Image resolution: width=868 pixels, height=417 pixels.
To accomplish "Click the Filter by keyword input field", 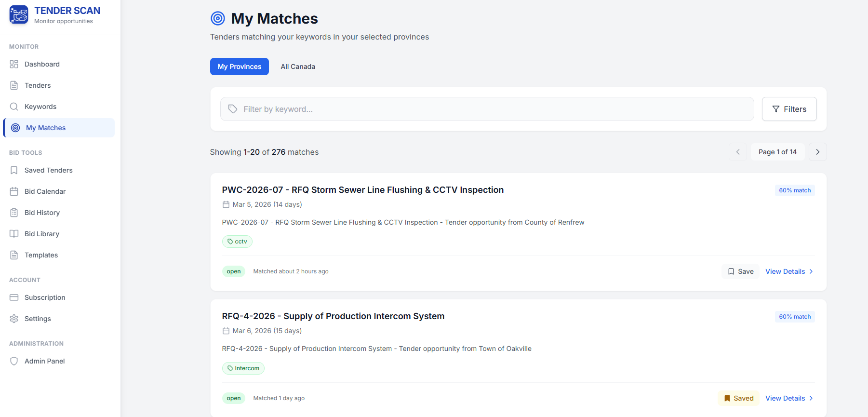I will (x=487, y=109).
